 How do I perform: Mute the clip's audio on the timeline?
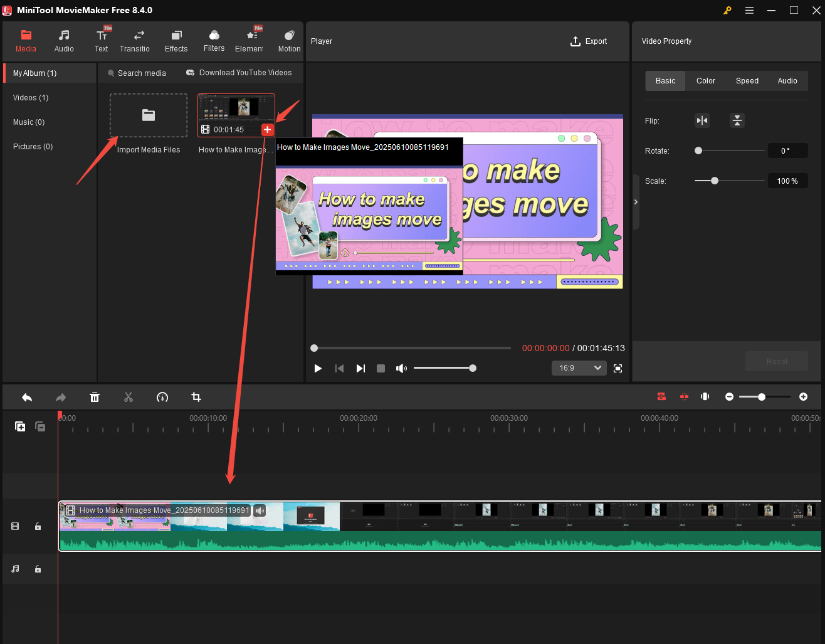(x=260, y=510)
